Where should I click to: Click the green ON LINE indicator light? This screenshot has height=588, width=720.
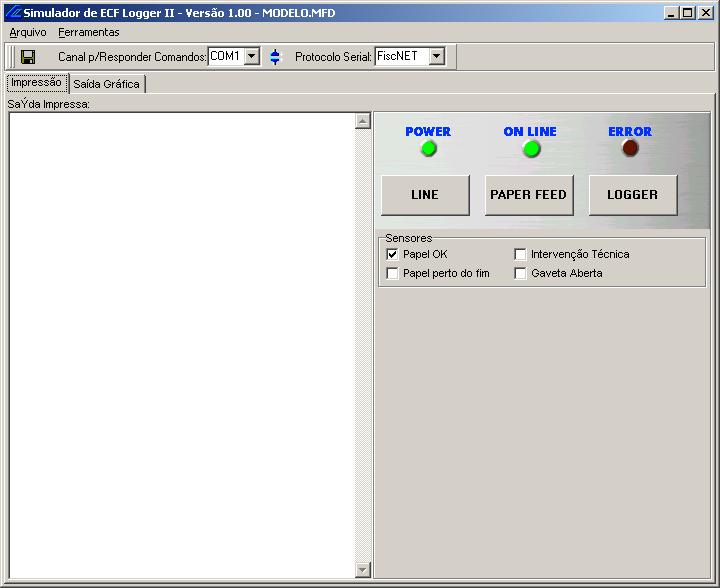531,149
